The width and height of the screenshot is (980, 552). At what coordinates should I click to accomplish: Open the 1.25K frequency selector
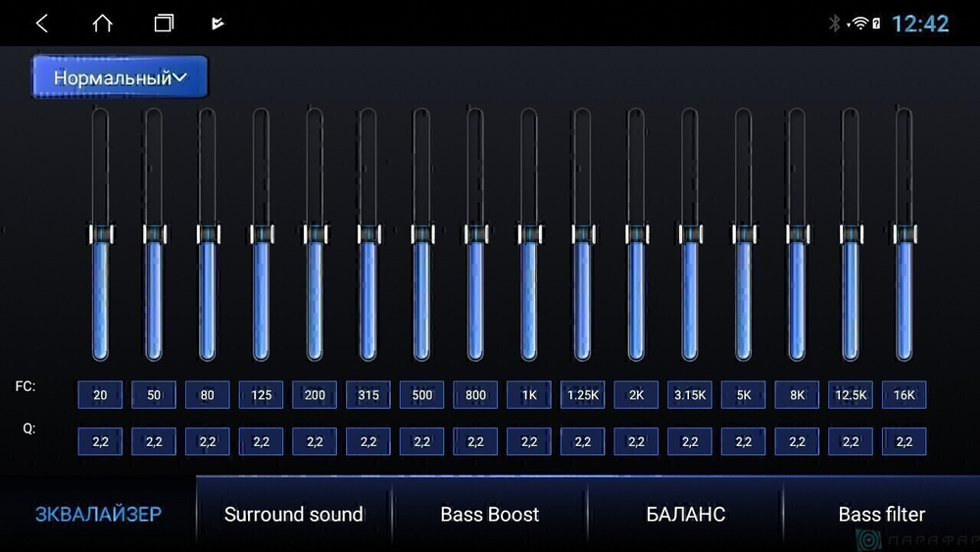pyautogui.click(x=582, y=394)
